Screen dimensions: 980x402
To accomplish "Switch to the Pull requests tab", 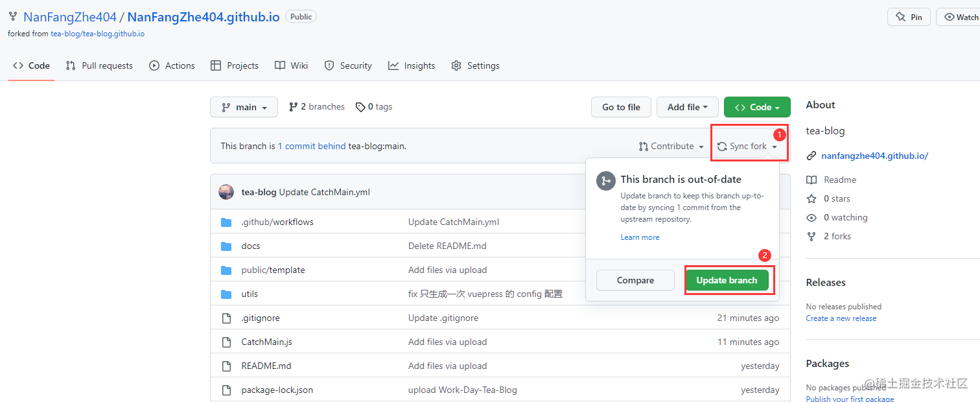I will (x=99, y=65).
